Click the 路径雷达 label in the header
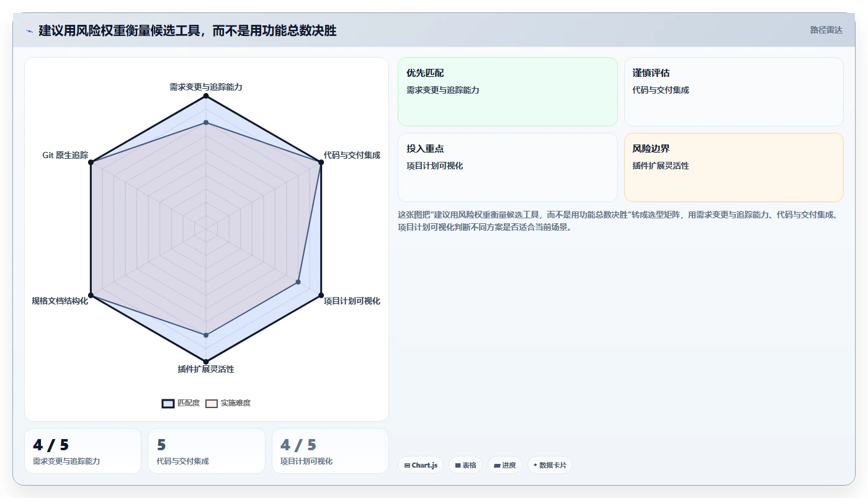The height and width of the screenshot is (498, 868). pos(826,30)
